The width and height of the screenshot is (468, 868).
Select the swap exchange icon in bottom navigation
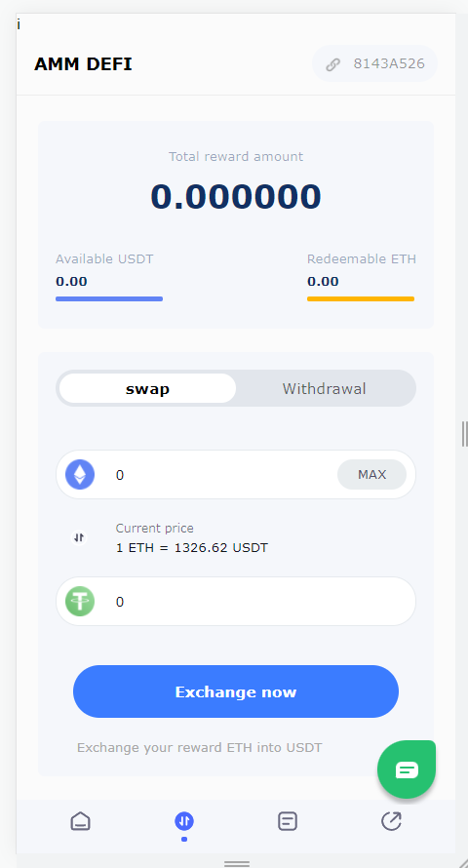coord(184,821)
